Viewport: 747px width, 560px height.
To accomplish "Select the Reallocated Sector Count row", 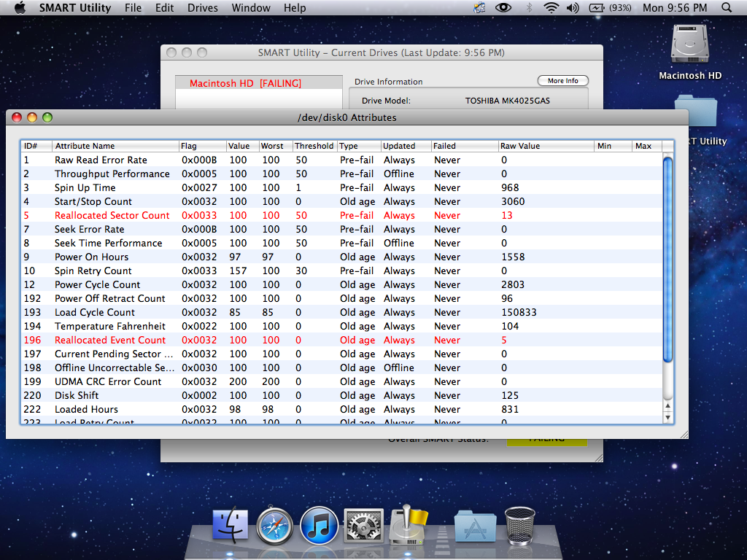I will coord(341,215).
